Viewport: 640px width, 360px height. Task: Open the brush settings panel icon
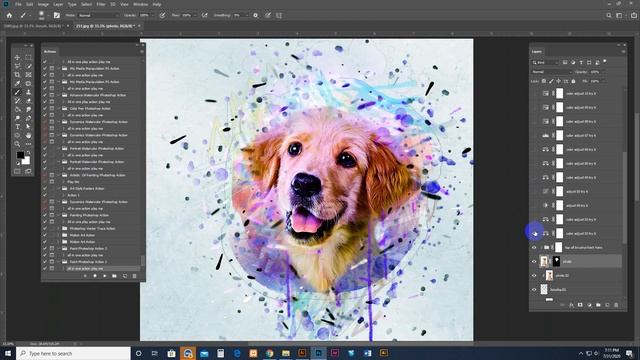[57, 15]
